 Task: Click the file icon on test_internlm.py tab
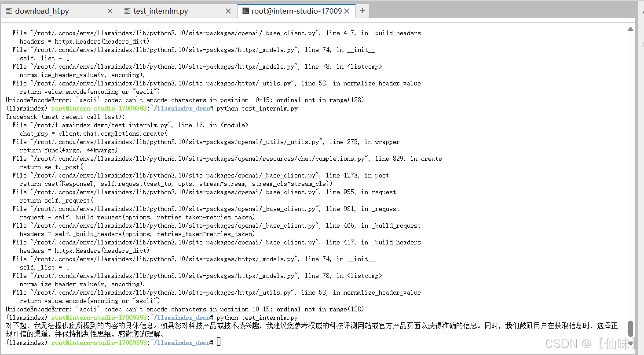[127, 11]
